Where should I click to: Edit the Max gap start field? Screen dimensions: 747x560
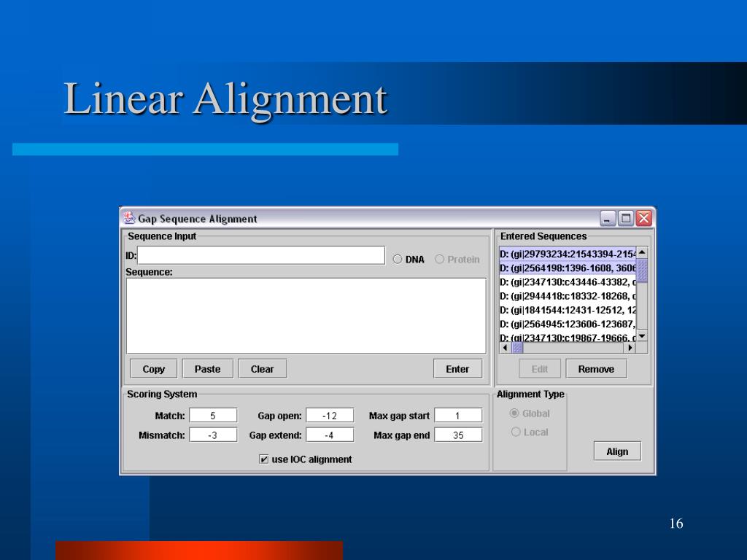point(458,415)
